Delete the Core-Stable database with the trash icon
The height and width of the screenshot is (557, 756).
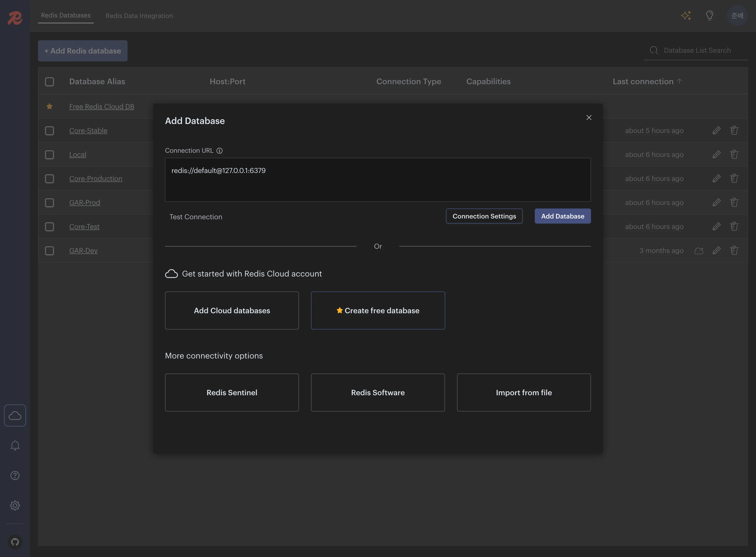click(x=734, y=130)
